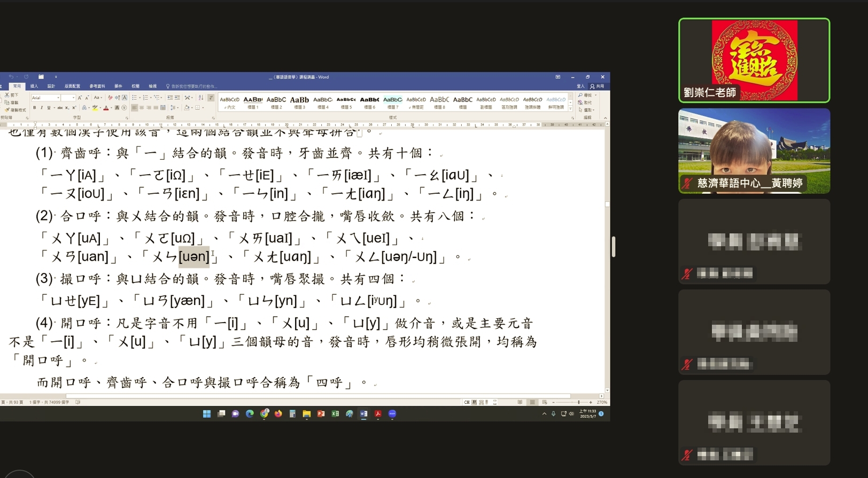868x478 pixels.
Task: Click the Sort A-Z icon
Action: (x=201, y=98)
